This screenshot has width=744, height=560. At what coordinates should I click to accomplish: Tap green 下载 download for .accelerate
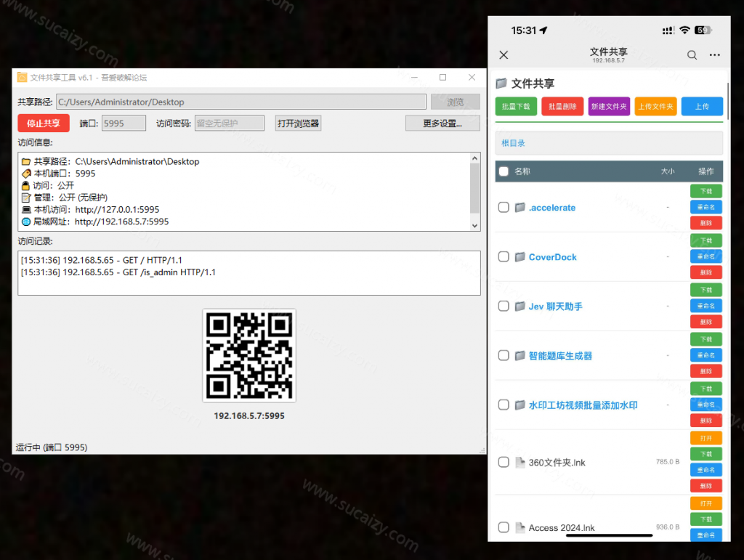(706, 191)
